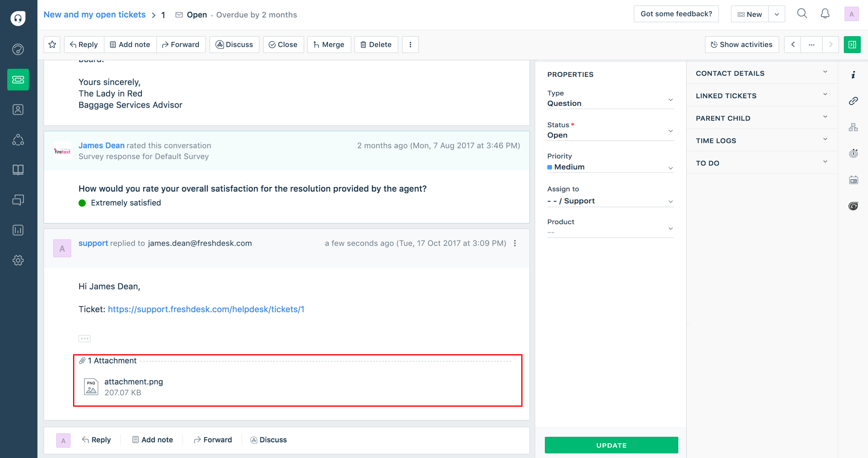Click Got some feedback? button
Viewport: 868px width, 458px height.
point(676,14)
